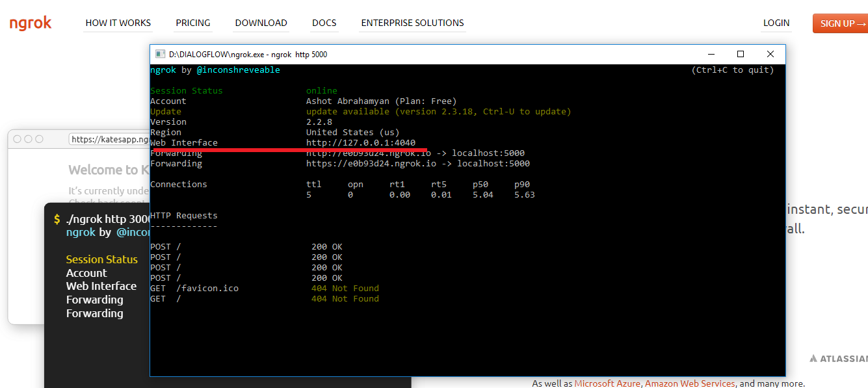Open the How It Works page

pyautogui.click(x=118, y=23)
